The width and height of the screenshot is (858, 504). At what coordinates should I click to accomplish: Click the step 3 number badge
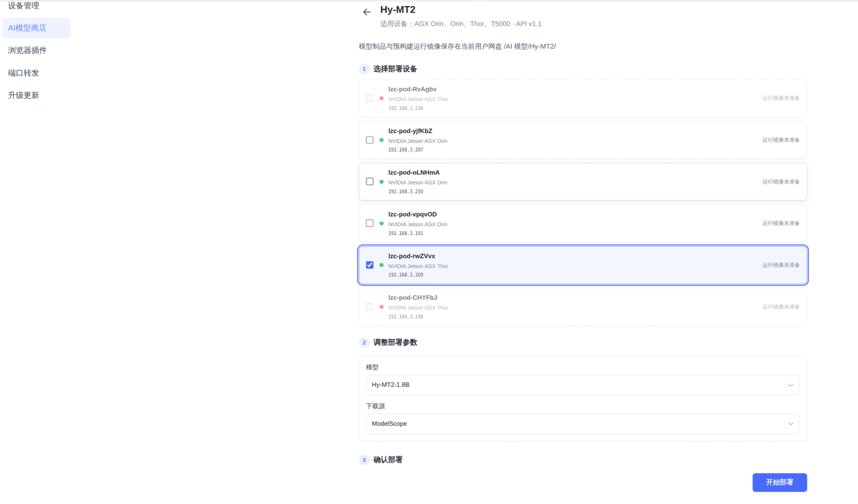pyautogui.click(x=364, y=460)
